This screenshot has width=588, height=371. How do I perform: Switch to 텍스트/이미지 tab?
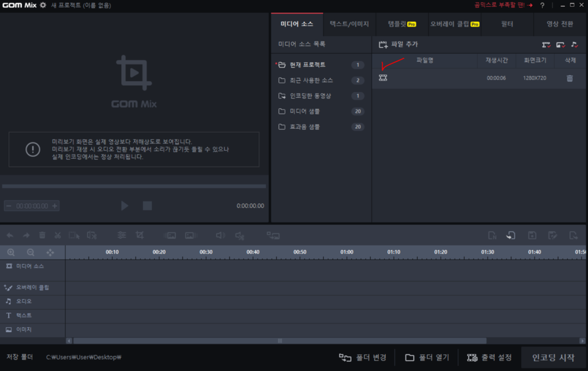pyautogui.click(x=349, y=24)
